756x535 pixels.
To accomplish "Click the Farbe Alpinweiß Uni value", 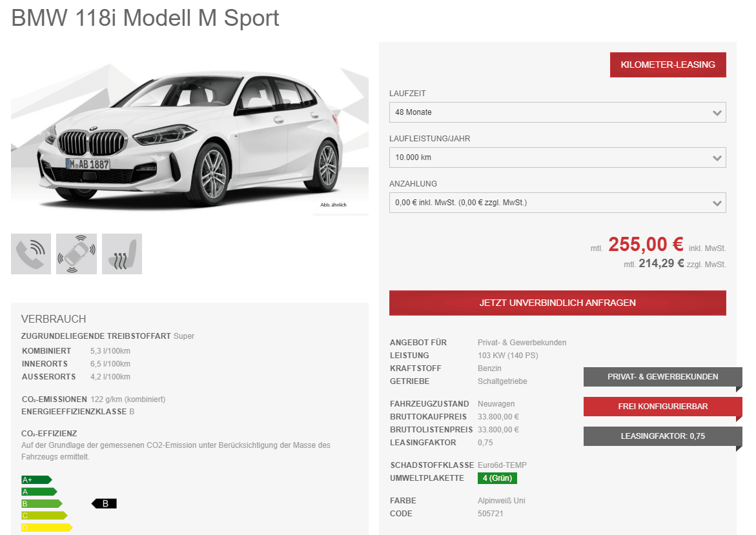I will 502,501.
